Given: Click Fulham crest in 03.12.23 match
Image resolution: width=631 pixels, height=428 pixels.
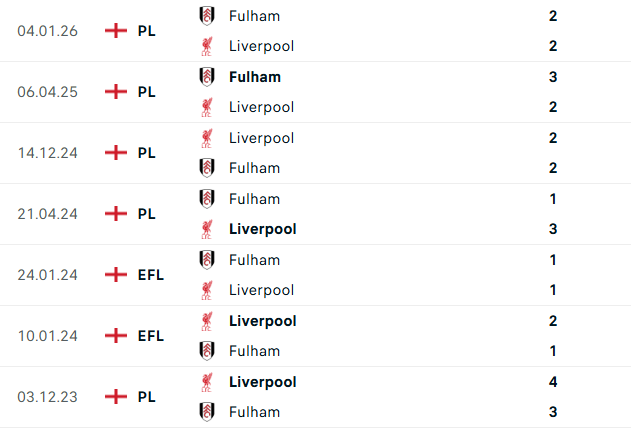Looking at the screenshot, I should click(207, 412).
